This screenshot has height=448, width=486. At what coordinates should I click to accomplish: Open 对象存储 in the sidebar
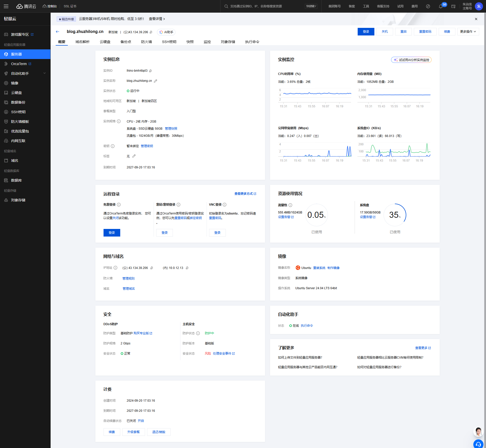pos(25,200)
